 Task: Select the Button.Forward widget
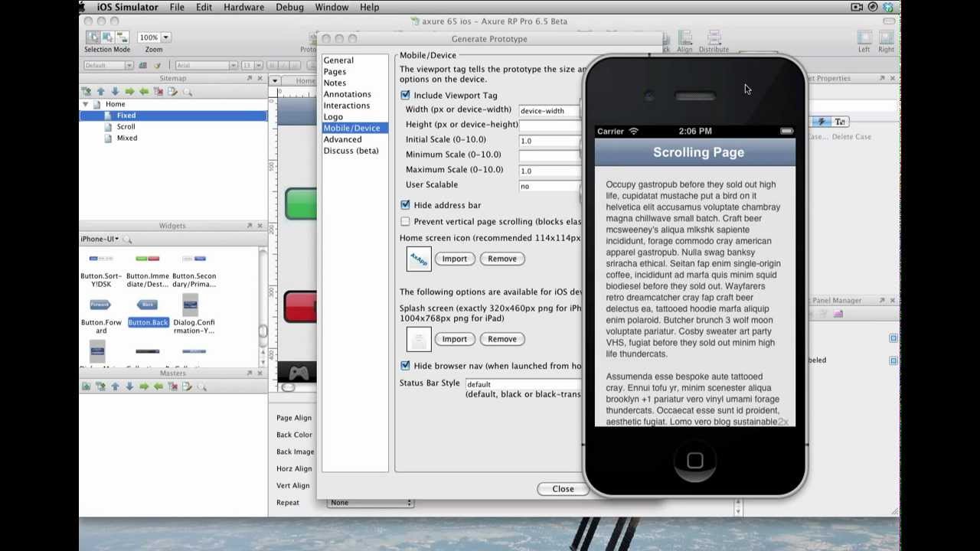[x=101, y=314]
